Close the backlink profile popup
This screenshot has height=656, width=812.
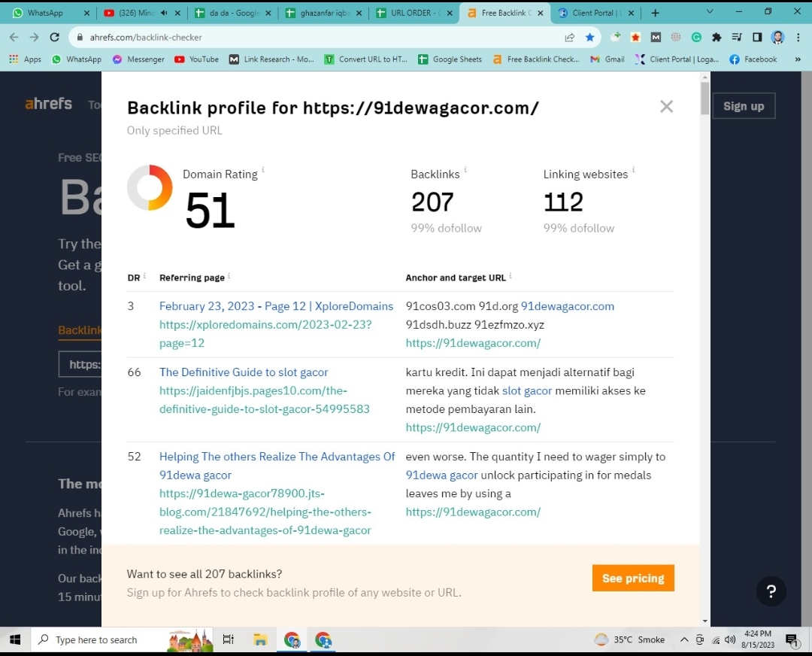point(666,107)
